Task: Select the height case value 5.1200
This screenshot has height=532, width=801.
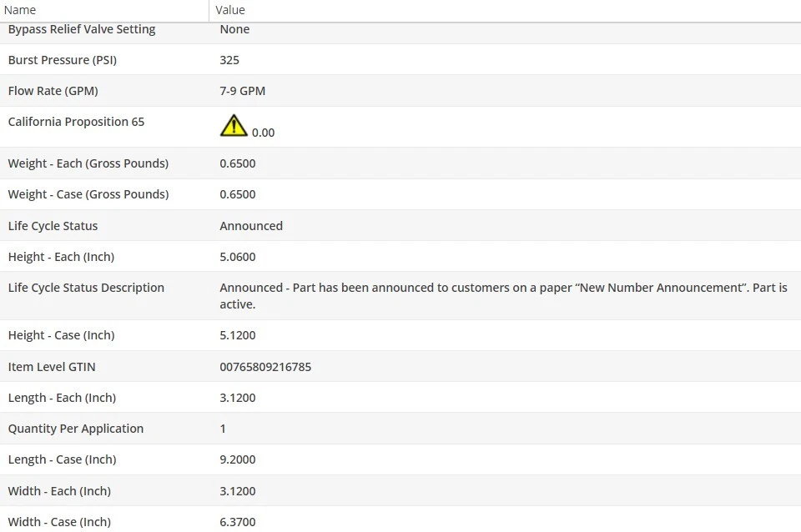Action: click(x=238, y=335)
